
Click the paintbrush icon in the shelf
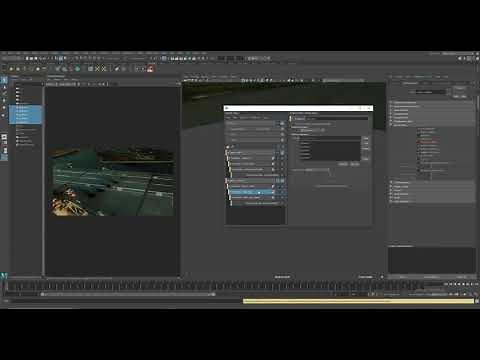117,69
